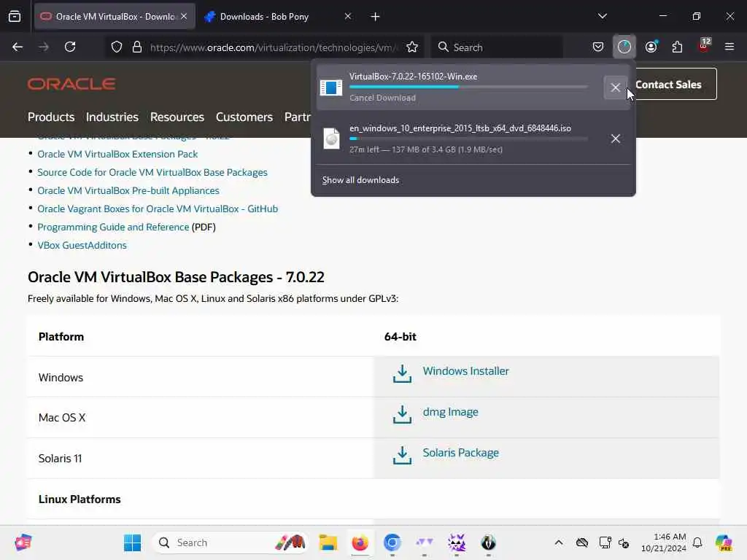Cancel the windows 10 enterprise iso download
This screenshot has width=747, height=560.
click(615, 139)
